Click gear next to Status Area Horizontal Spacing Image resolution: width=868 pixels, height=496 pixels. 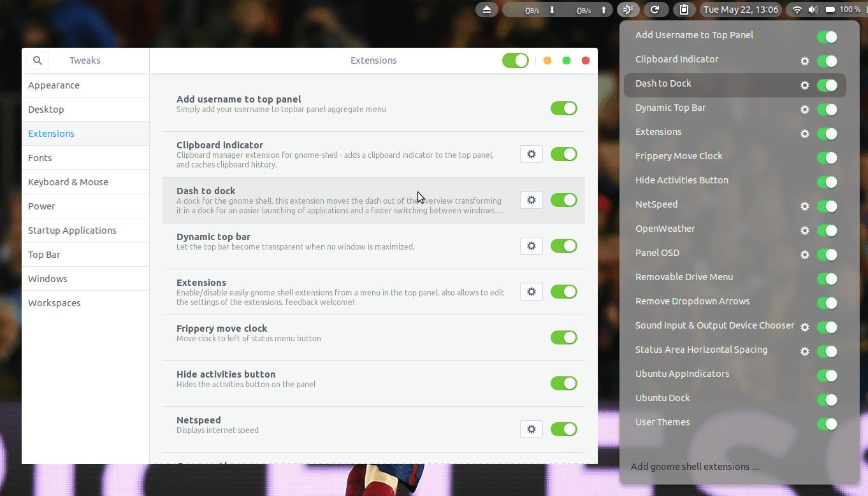click(805, 351)
